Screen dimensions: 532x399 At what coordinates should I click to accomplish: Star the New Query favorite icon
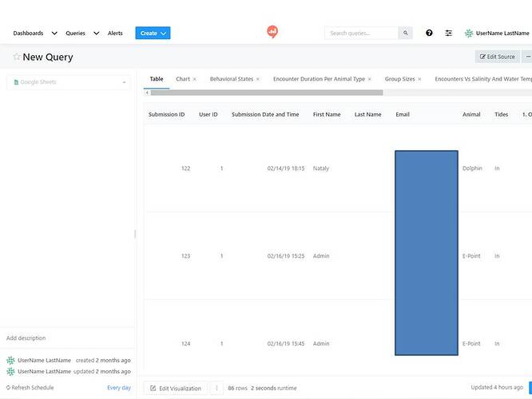(x=16, y=57)
